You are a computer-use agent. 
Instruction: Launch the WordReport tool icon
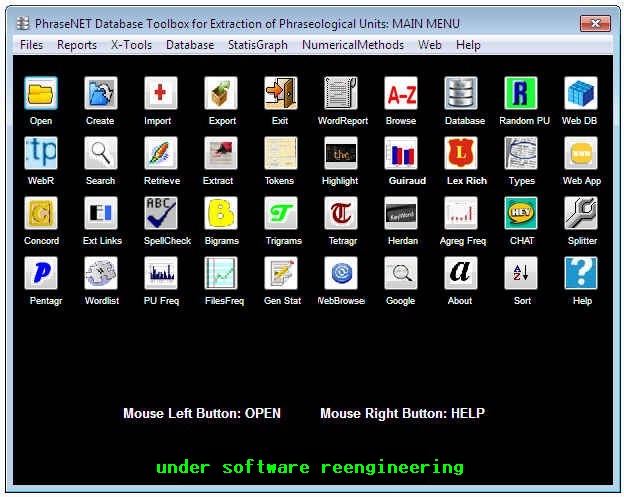(341, 94)
